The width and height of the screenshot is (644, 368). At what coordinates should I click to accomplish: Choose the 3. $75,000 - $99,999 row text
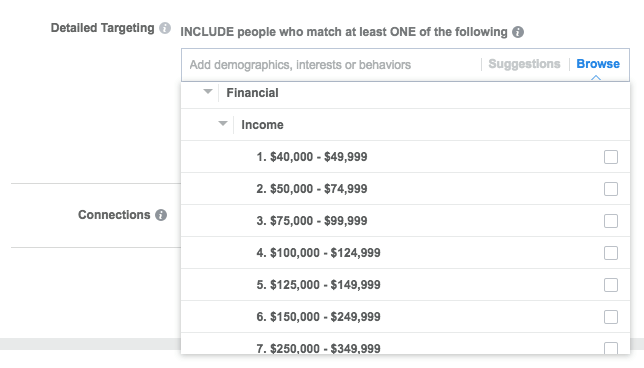click(x=312, y=221)
